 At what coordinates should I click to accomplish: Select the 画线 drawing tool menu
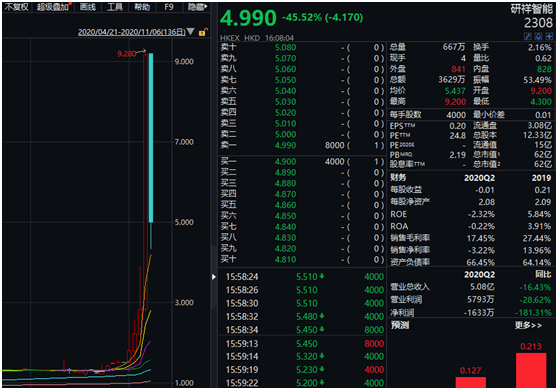[x=88, y=7]
